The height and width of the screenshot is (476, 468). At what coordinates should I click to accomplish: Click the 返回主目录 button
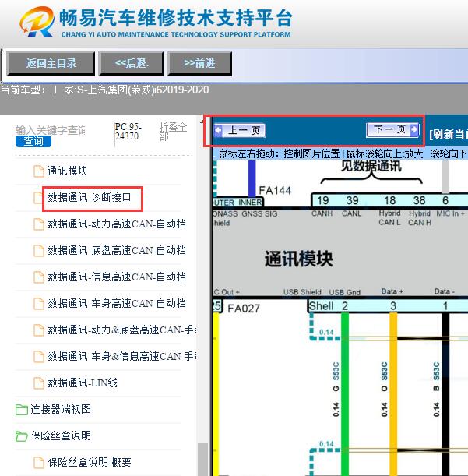(x=51, y=63)
